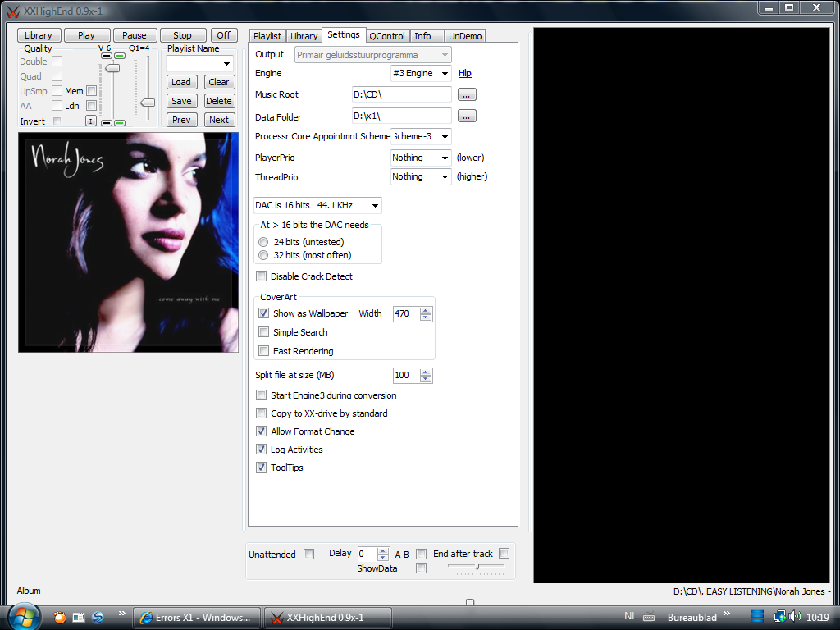
Task: Switch to the Playlist tab
Action: coord(267,36)
